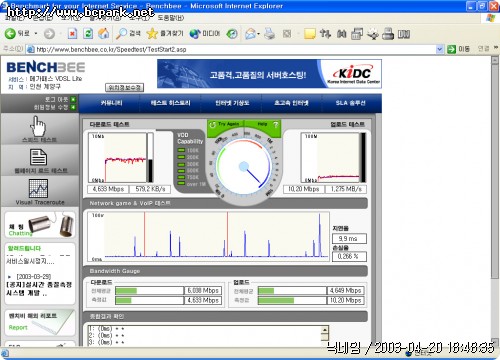Screen dimensions: 500x360
Task: Open the Visual Traceroute chart icon
Action: 38,188
